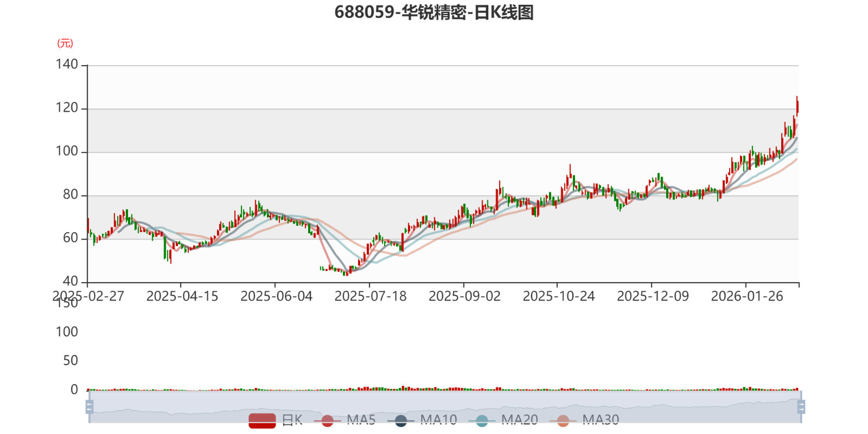Toggle the 日K candlestick series in legend
Viewport: 868px width, 434px height.
tap(276, 420)
